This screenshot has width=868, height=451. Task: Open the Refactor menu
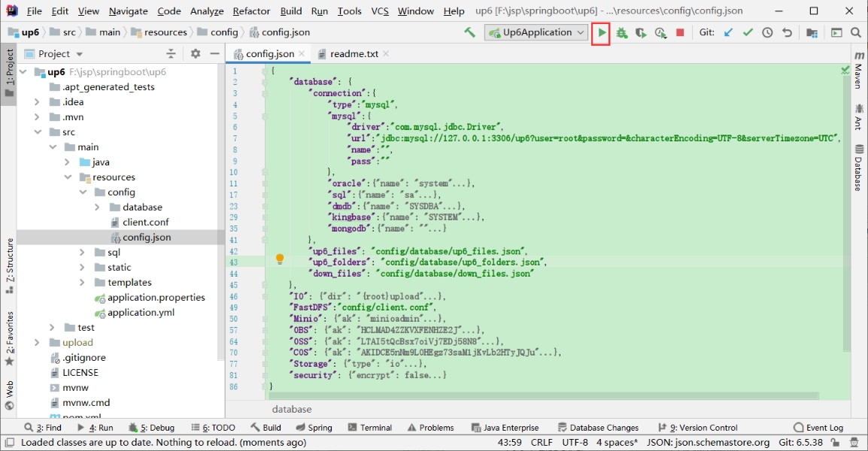pyautogui.click(x=251, y=11)
